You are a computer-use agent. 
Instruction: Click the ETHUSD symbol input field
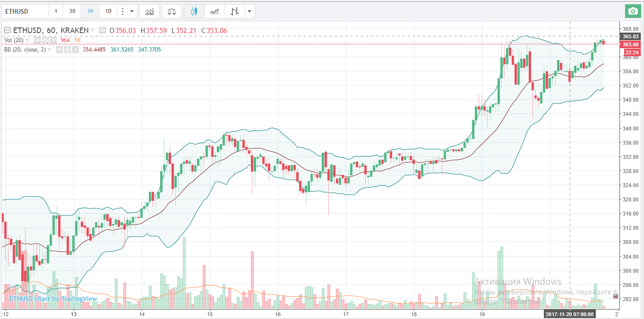pos(25,11)
